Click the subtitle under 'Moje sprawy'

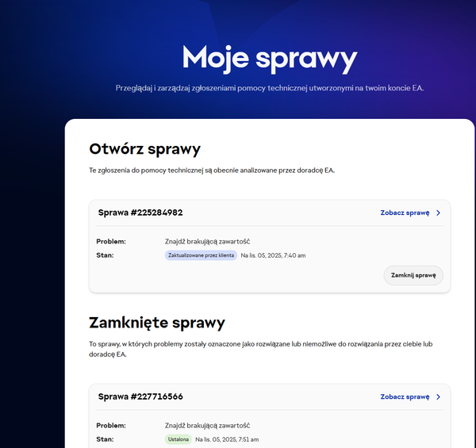pos(270,88)
